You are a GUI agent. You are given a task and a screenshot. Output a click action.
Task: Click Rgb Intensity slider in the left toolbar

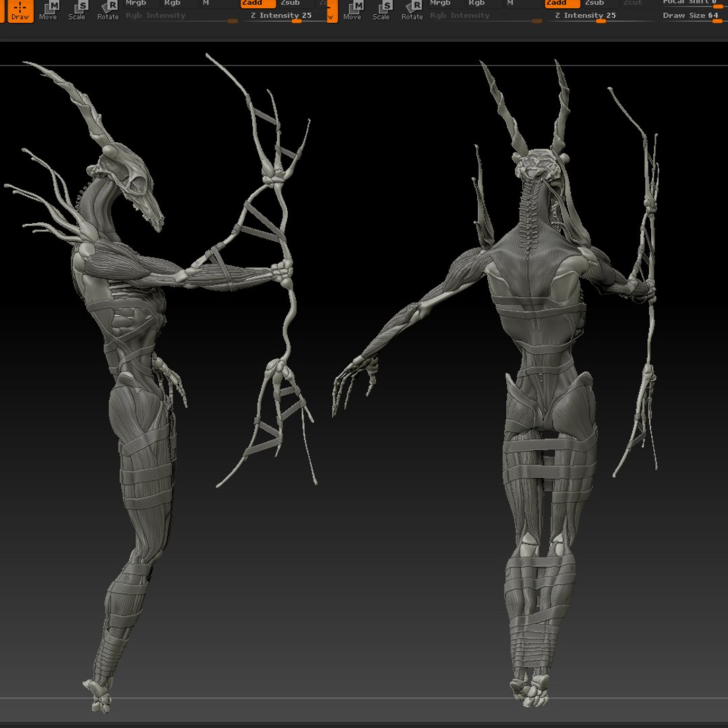pos(181,17)
